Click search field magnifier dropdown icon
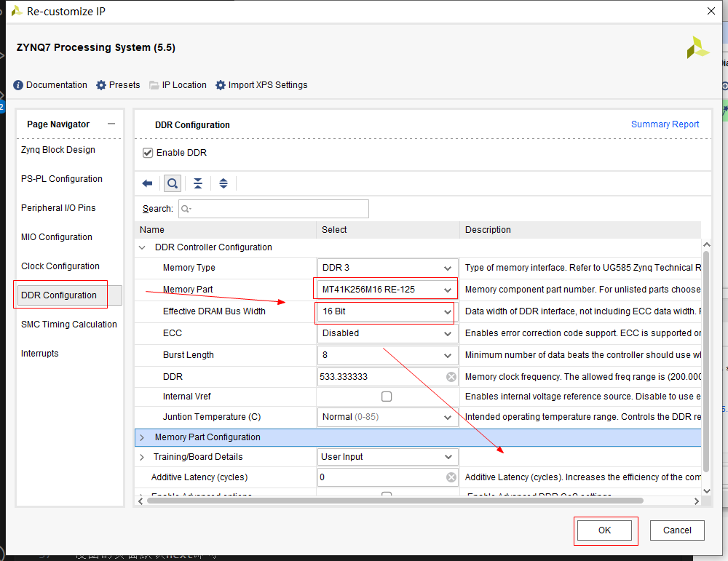The width and height of the screenshot is (728, 561). click(x=186, y=209)
